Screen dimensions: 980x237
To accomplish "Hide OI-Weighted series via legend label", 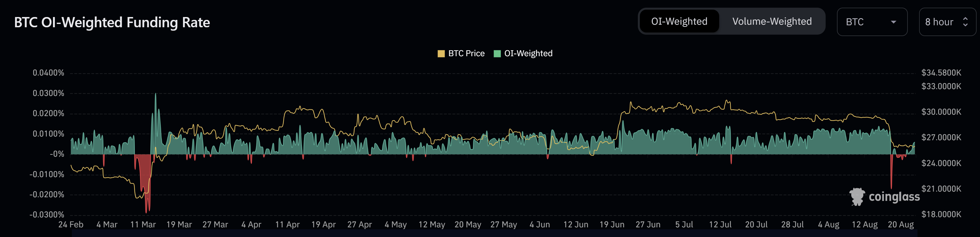I will [528, 54].
